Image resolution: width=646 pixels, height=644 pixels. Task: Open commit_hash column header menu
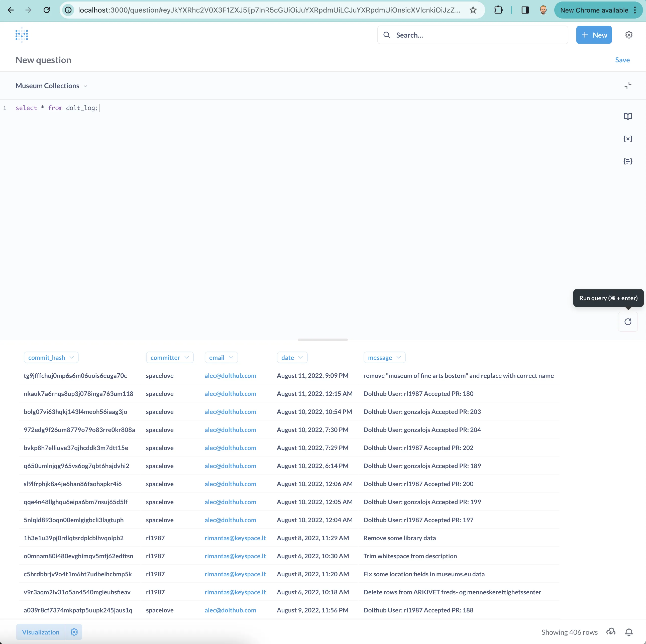pyautogui.click(x=51, y=357)
